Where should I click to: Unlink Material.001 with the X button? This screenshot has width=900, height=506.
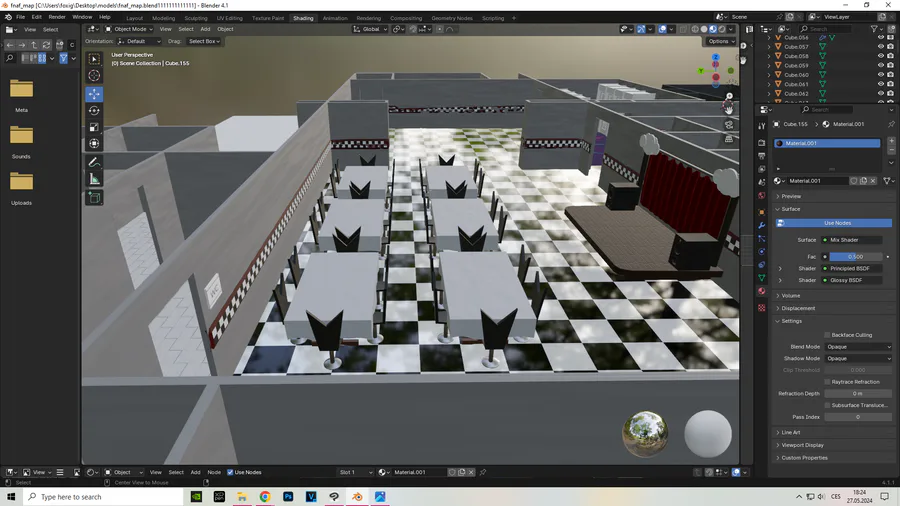pyautogui.click(x=872, y=181)
